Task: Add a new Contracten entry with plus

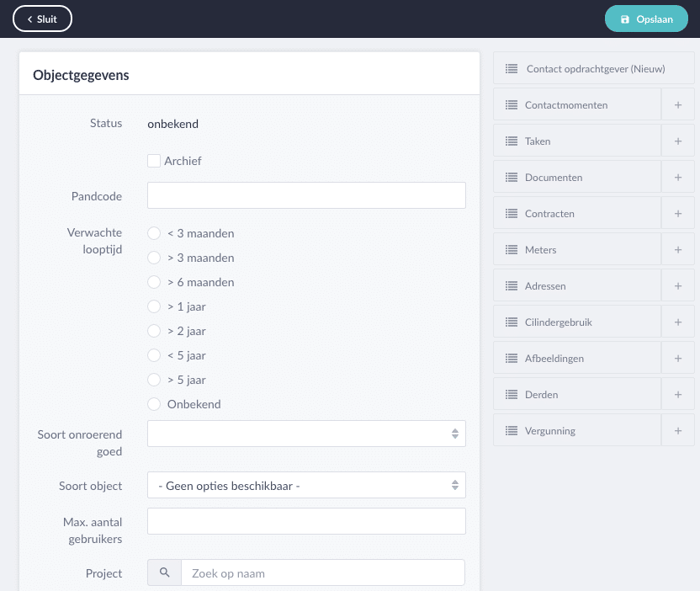Action: pos(677,213)
